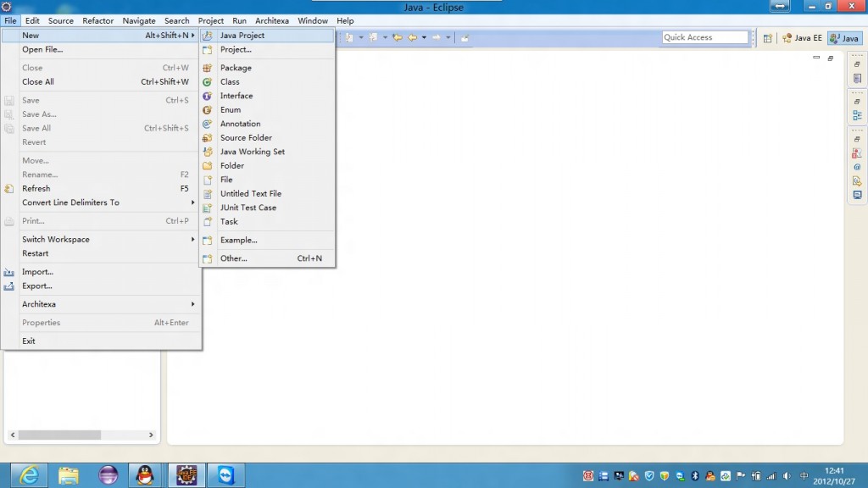Click the back navigation arrow in toolbar

point(413,37)
